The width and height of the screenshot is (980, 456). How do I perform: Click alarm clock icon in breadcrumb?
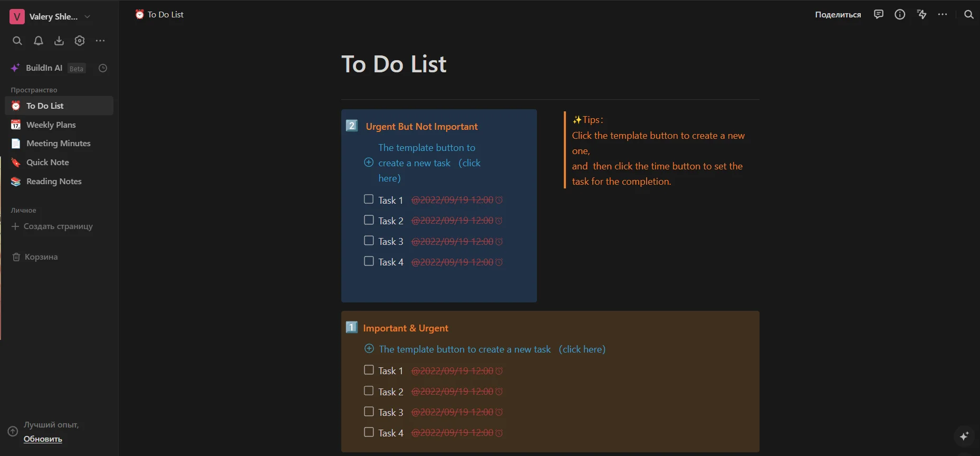point(139,14)
